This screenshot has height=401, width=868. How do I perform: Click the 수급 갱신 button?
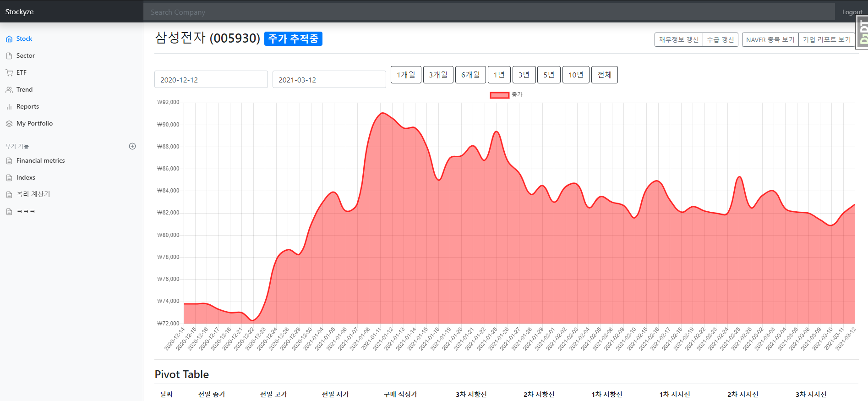coord(721,40)
